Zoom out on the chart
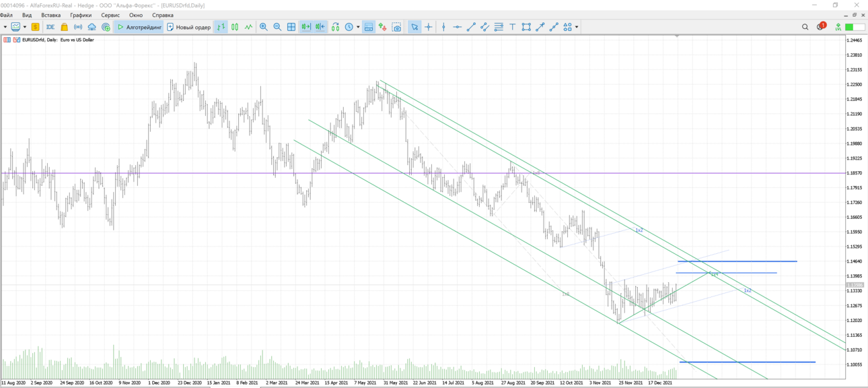The width and height of the screenshot is (868, 388). pyautogui.click(x=277, y=27)
